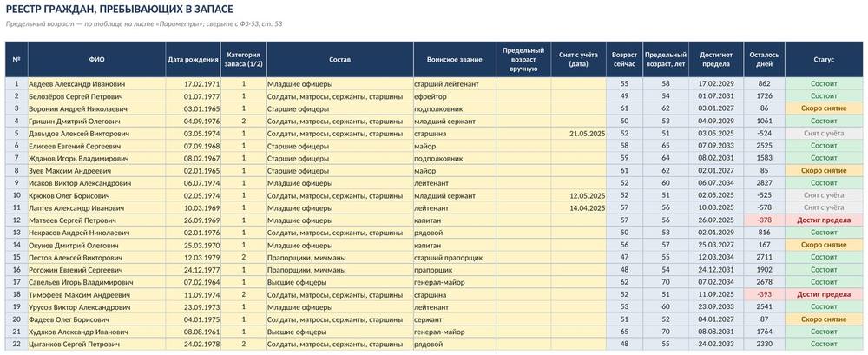Screen dimensions: 868x355
Task: Select cell Пестов Алексей Викторович
Action: tap(96, 258)
